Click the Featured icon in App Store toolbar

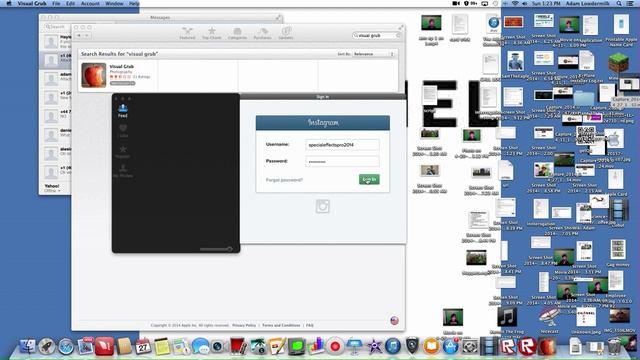(187, 33)
